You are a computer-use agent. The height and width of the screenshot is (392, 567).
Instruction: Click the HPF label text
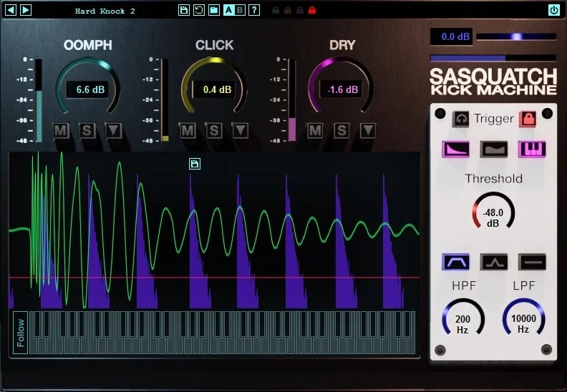(464, 285)
